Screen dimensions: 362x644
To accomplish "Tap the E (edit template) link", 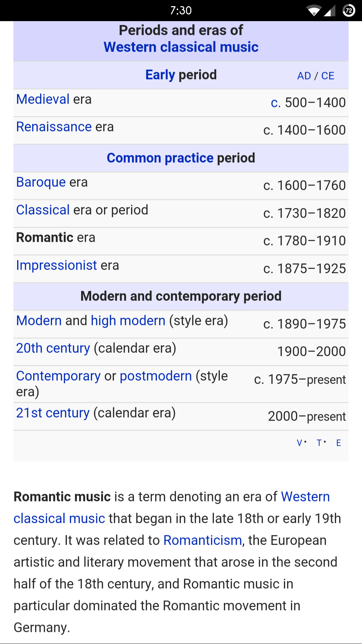I will pos(339,443).
